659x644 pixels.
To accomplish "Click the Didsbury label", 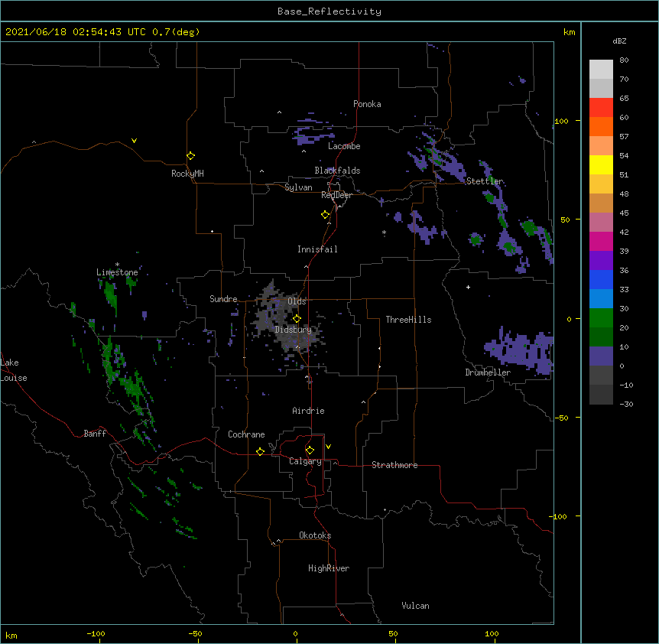I will (294, 330).
